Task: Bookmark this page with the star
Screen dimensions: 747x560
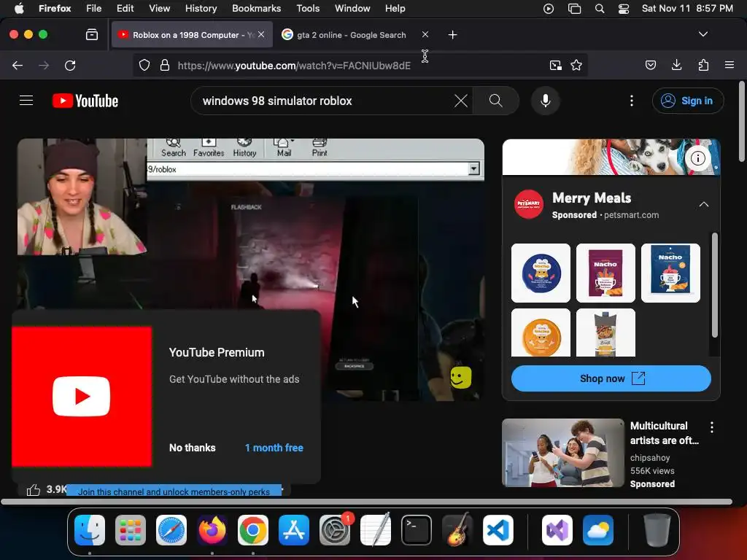Action: pyautogui.click(x=576, y=65)
